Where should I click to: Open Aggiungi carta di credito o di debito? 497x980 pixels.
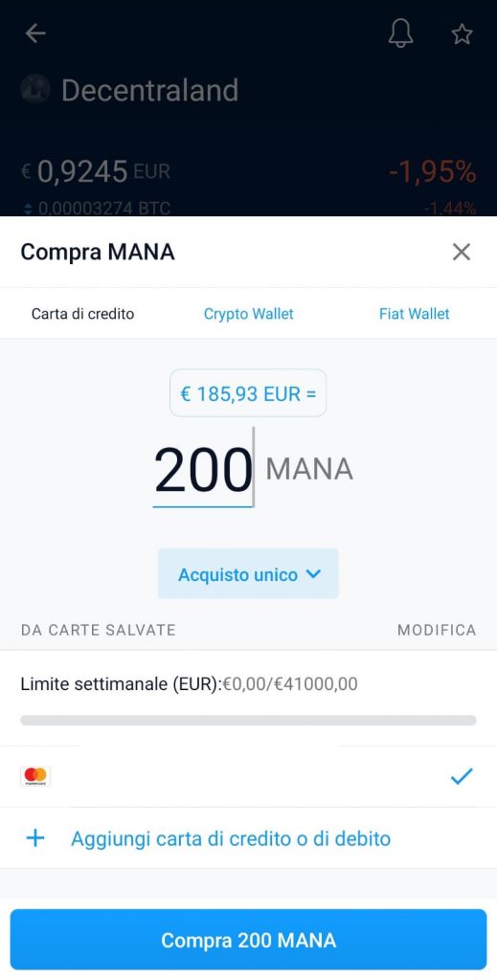231,838
